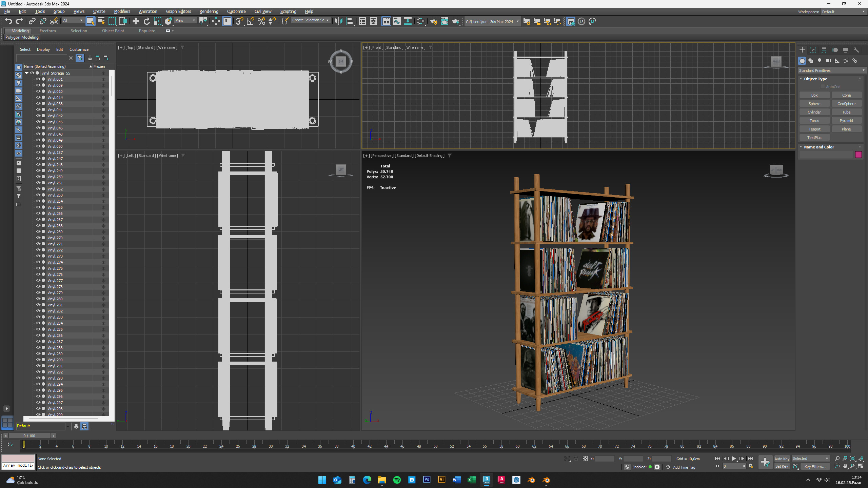Click Go to End playback button

coord(751,459)
